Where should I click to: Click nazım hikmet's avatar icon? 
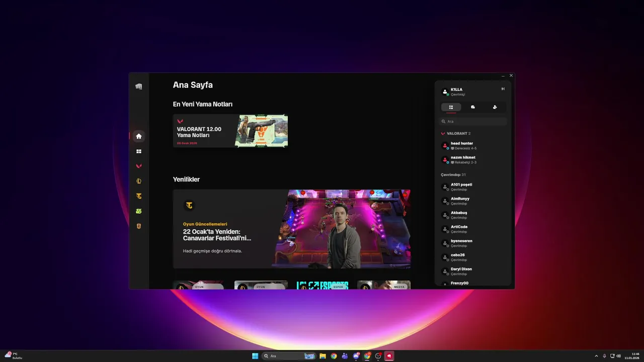pos(445,160)
